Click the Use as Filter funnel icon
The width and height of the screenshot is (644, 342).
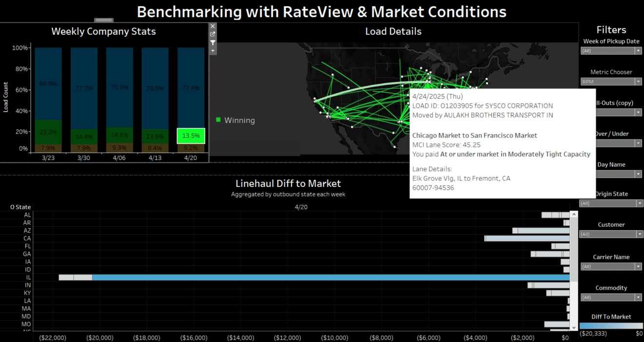click(x=213, y=43)
